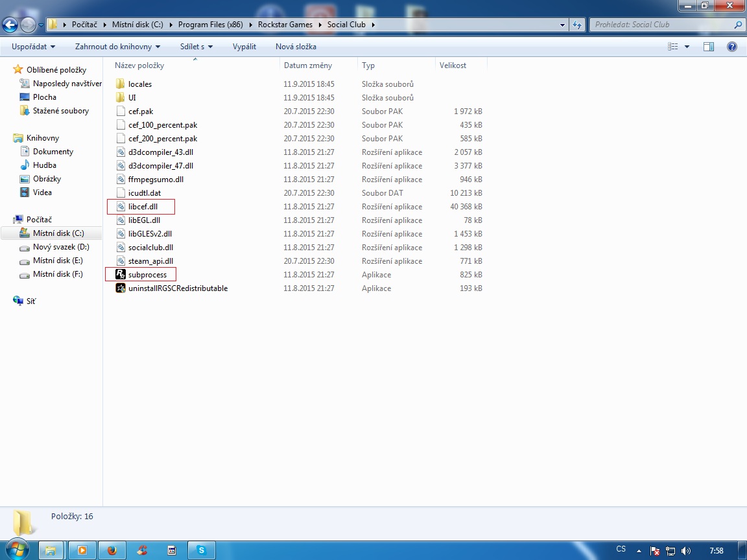Open the locales folder icon

tap(120, 84)
